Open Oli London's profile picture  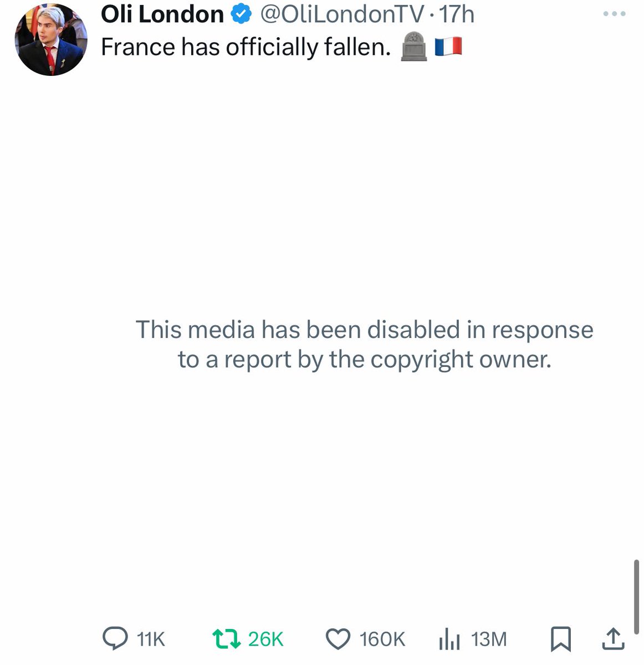point(51,40)
